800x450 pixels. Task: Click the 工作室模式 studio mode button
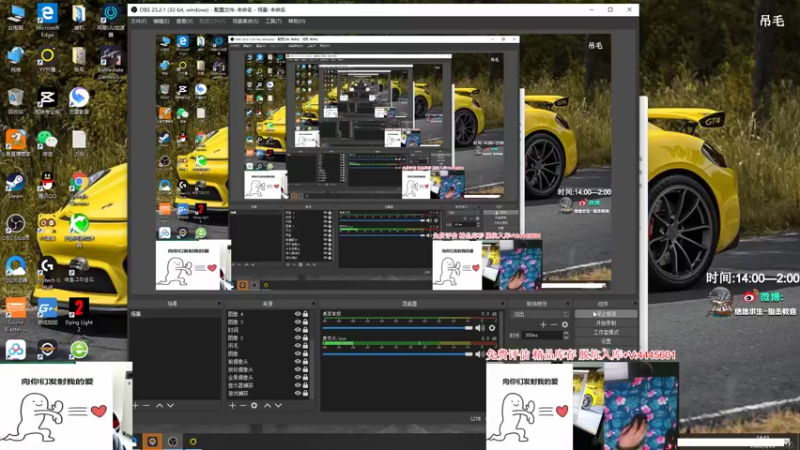606,332
